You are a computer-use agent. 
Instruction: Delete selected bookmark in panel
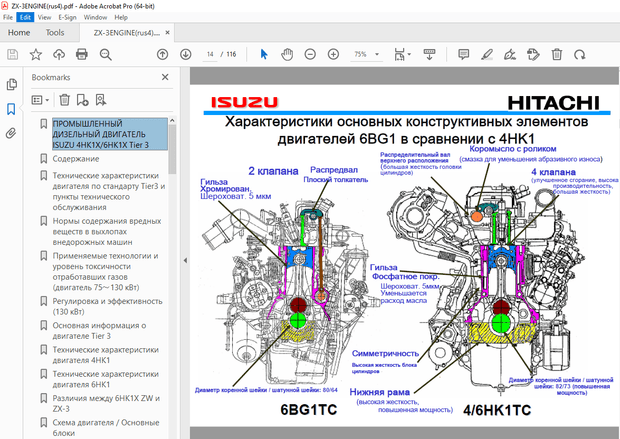pyautogui.click(x=64, y=100)
